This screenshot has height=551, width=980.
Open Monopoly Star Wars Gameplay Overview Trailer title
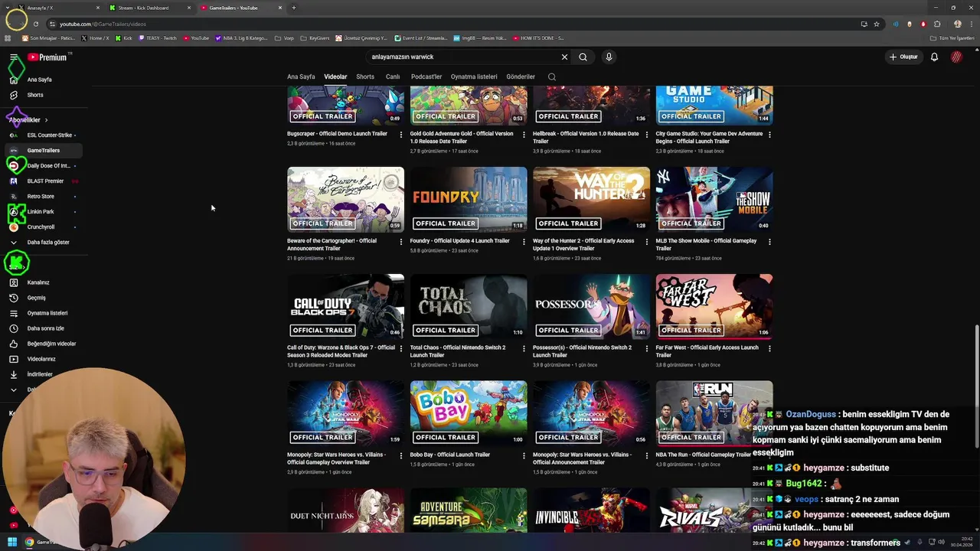pyautogui.click(x=336, y=458)
